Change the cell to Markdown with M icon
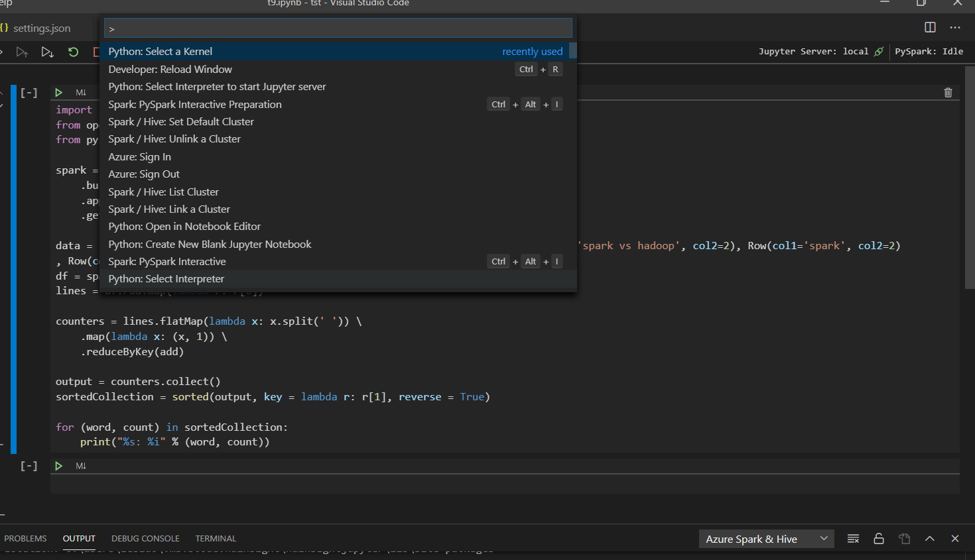Viewport: 975px width, 560px height. pos(80,92)
